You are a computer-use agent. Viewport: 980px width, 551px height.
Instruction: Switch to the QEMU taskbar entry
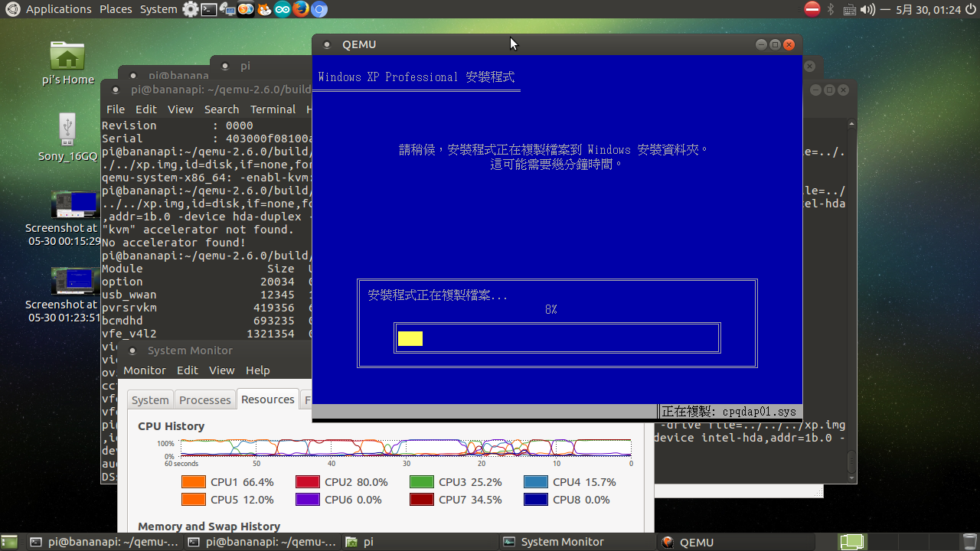pos(735,542)
